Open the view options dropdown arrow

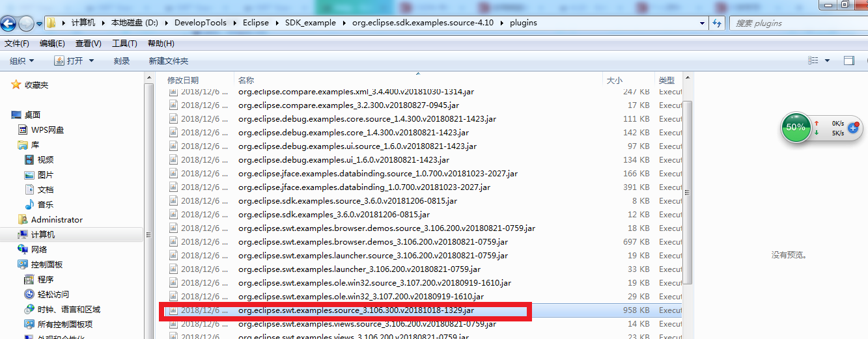[828, 61]
